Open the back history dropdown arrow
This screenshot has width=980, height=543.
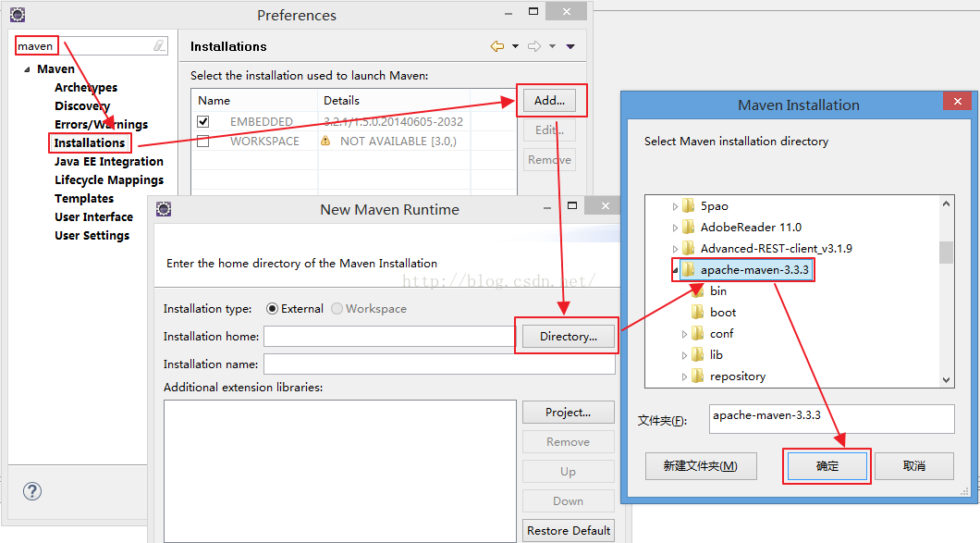(515, 46)
